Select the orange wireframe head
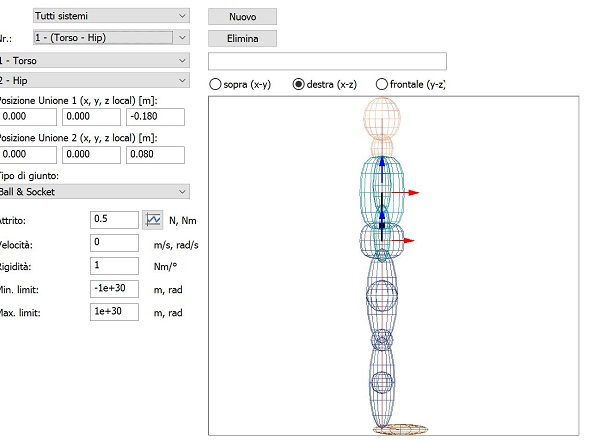Viewport: 600px width, 441px height. 382,118
